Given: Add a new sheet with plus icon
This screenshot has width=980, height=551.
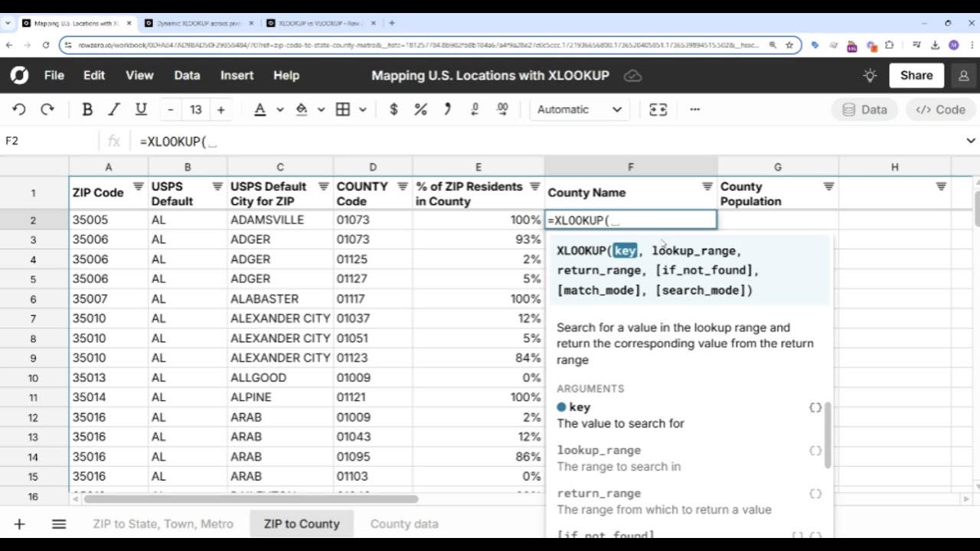Looking at the screenshot, I should point(19,524).
